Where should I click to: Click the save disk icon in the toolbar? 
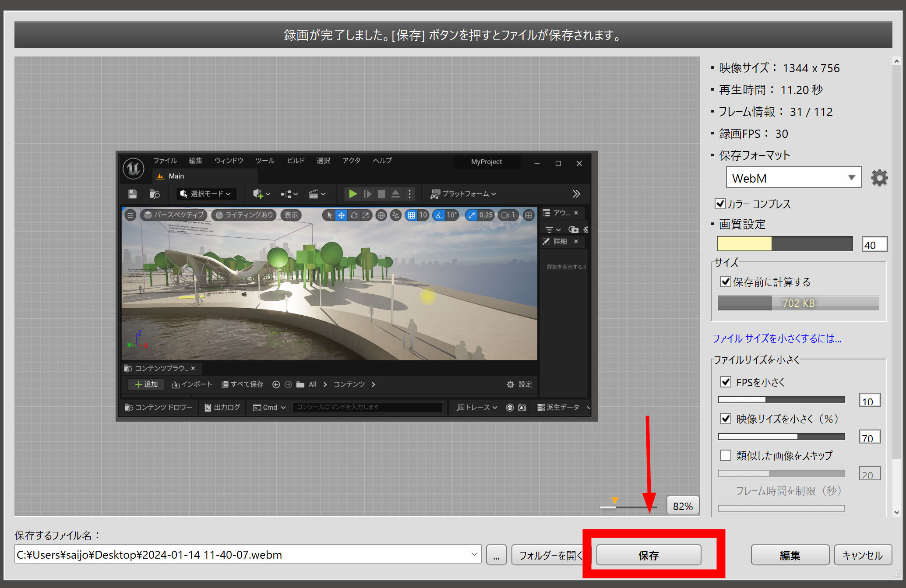pos(132,194)
